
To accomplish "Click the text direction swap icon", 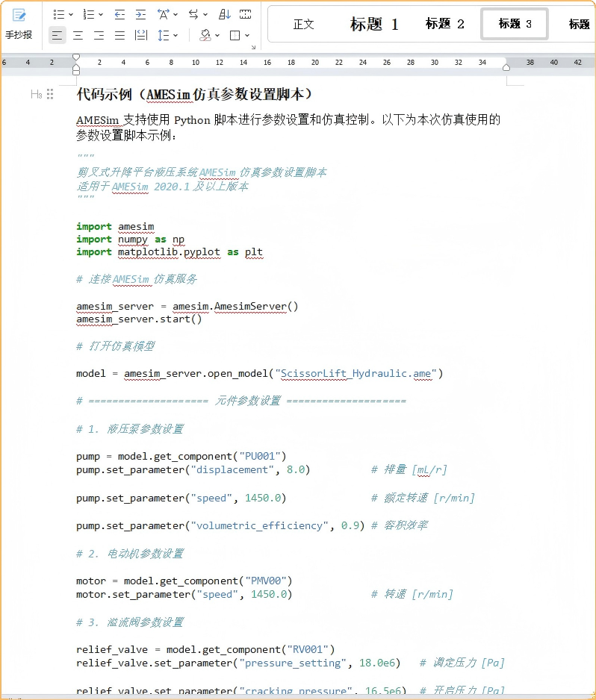I will (193, 14).
